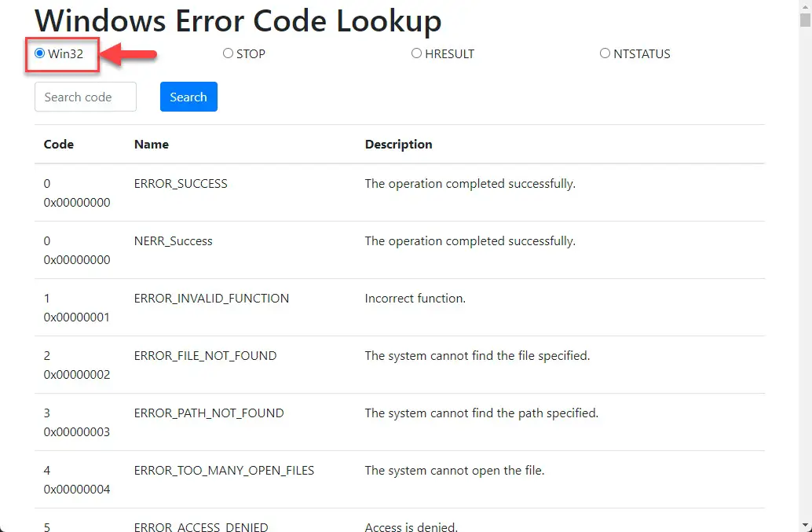812x532 pixels.
Task: Click the ERROR_ACCESS_DENIED name cell
Action: point(201,526)
